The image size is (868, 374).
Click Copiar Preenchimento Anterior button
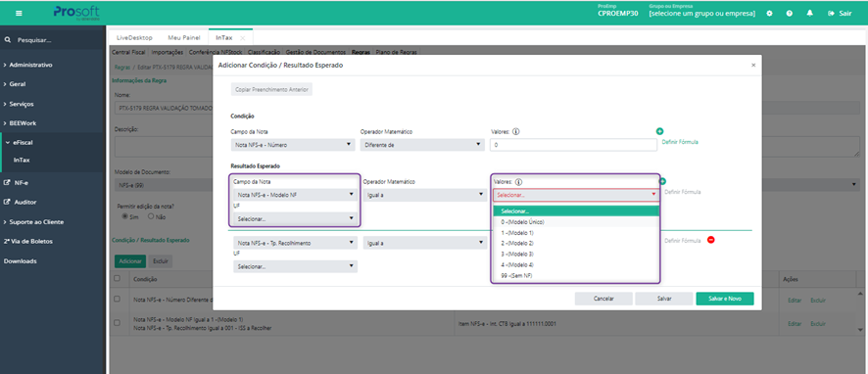click(x=271, y=89)
